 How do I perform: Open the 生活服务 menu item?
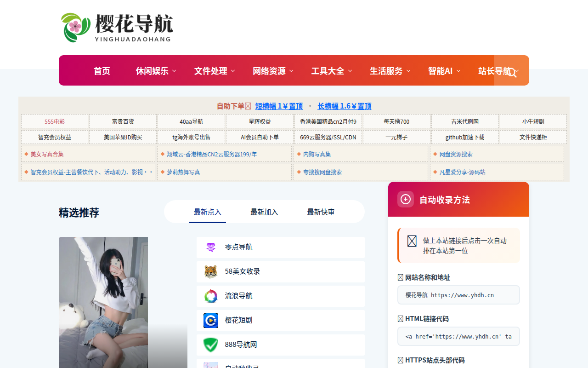click(386, 71)
